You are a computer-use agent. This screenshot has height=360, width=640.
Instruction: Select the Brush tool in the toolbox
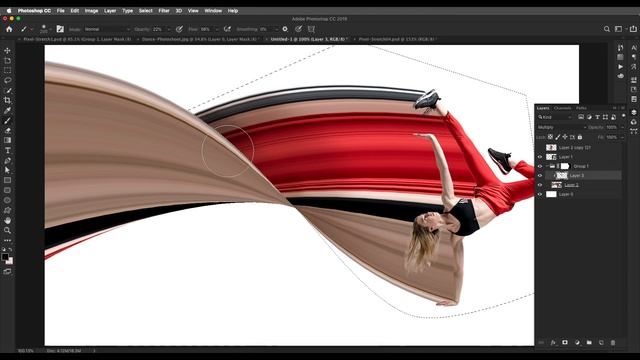coord(7,120)
